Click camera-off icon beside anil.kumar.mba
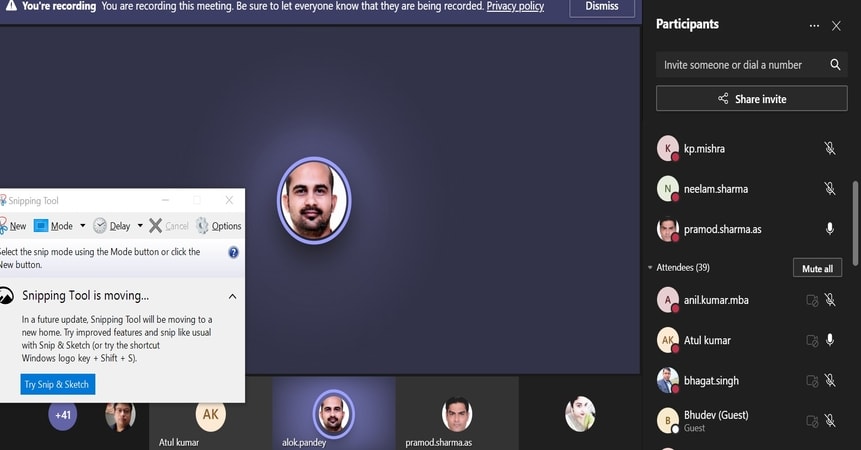The height and width of the screenshot is (450, 861). [812, 300]
